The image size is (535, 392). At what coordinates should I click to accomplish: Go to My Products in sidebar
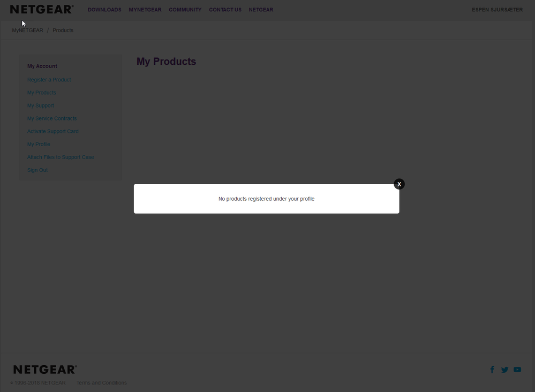[42, 93]
